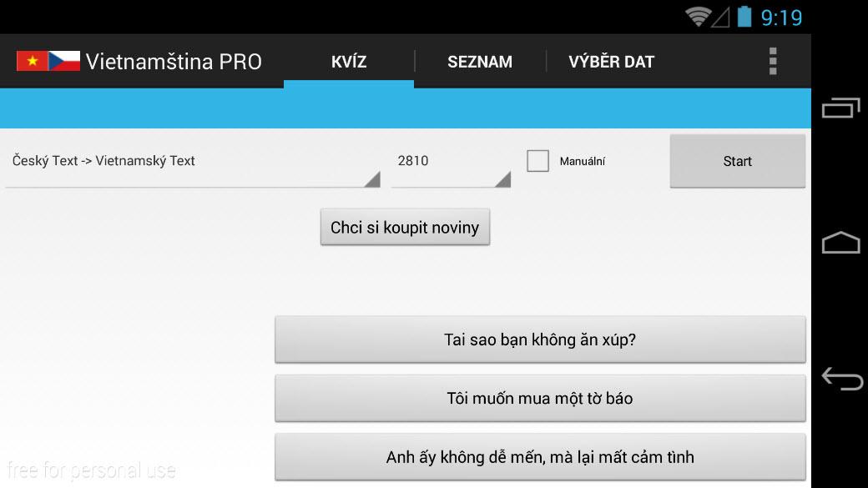Tap the Android back button
This screenshot has width=868, height=488.
click(842, 379)
